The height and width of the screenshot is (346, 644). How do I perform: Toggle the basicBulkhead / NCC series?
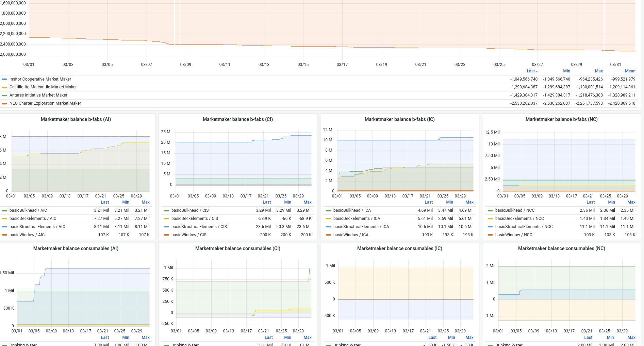pos(515,210)
